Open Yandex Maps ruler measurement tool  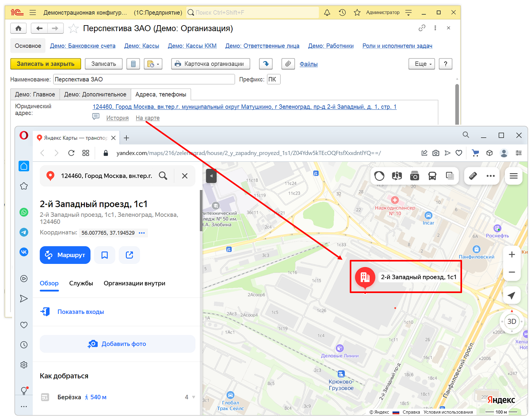click(473, 176)
